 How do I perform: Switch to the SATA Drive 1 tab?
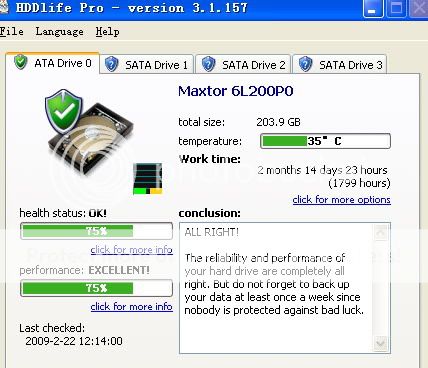pos(146,64)
